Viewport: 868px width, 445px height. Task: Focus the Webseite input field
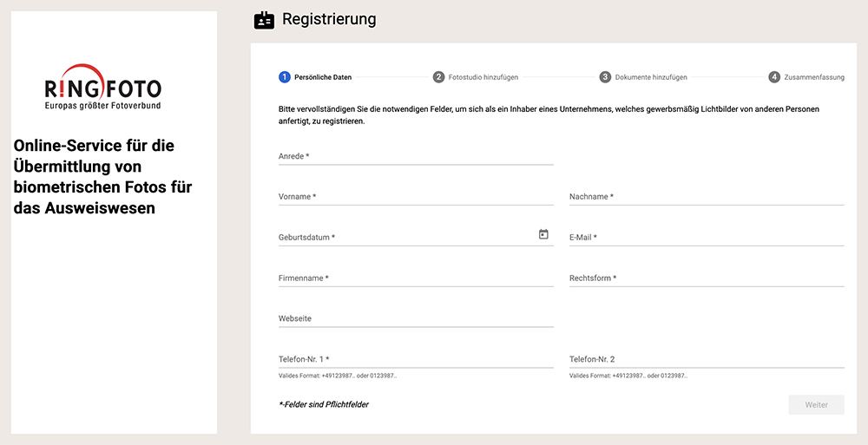coord(416,318)
